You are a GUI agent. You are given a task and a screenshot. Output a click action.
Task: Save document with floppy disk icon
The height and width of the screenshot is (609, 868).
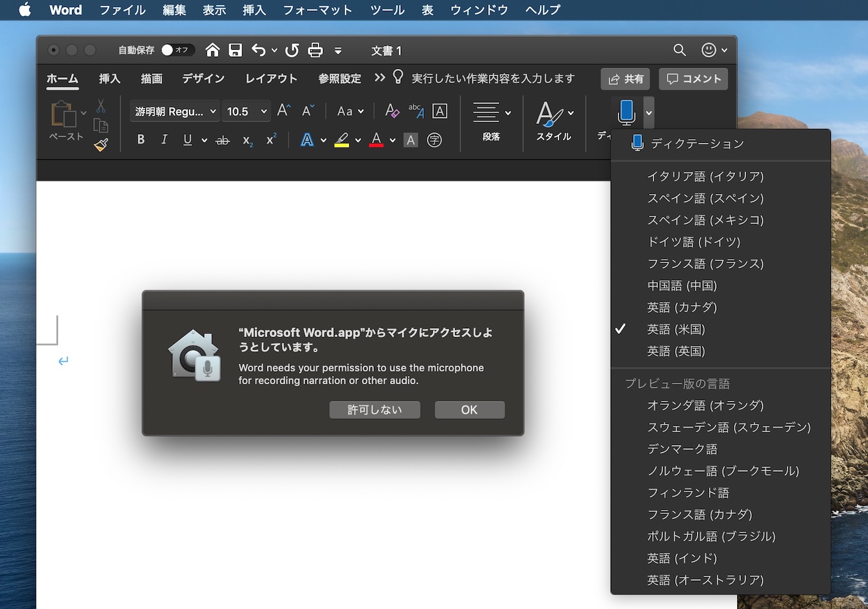click(236, 50)
